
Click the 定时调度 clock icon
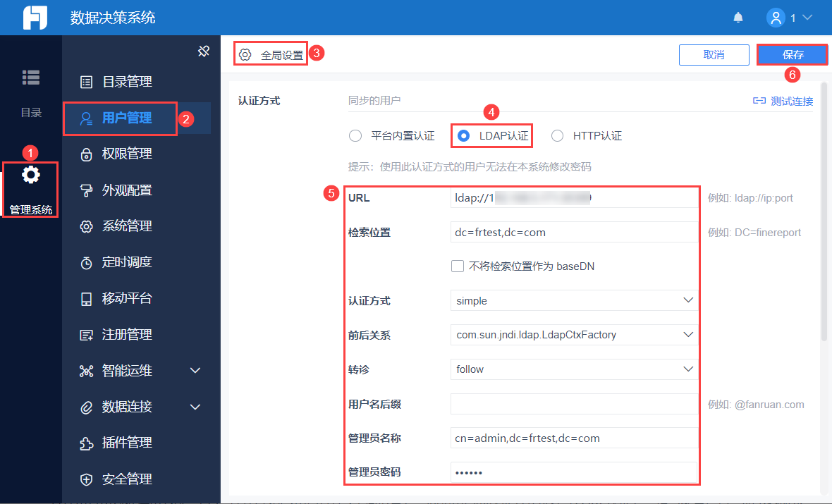[x=86, y=263]
